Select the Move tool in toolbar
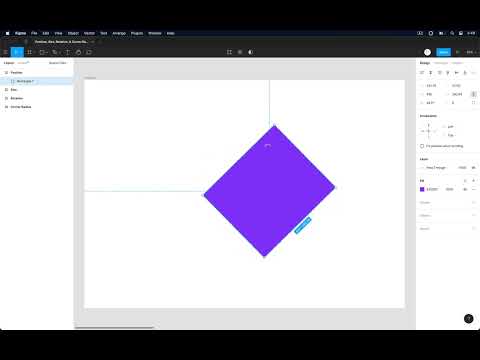This screenshot has width=480, height=360. [x=17, y=52]
